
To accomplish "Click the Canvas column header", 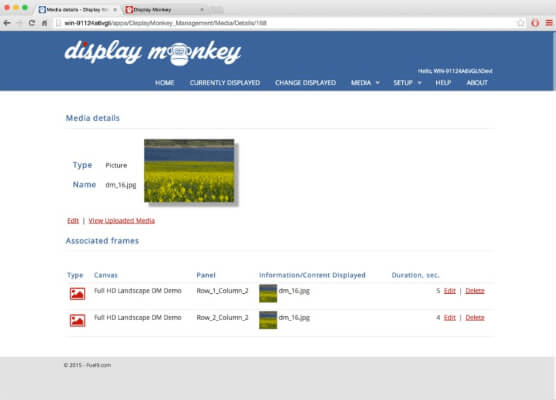I will (106, 275).
